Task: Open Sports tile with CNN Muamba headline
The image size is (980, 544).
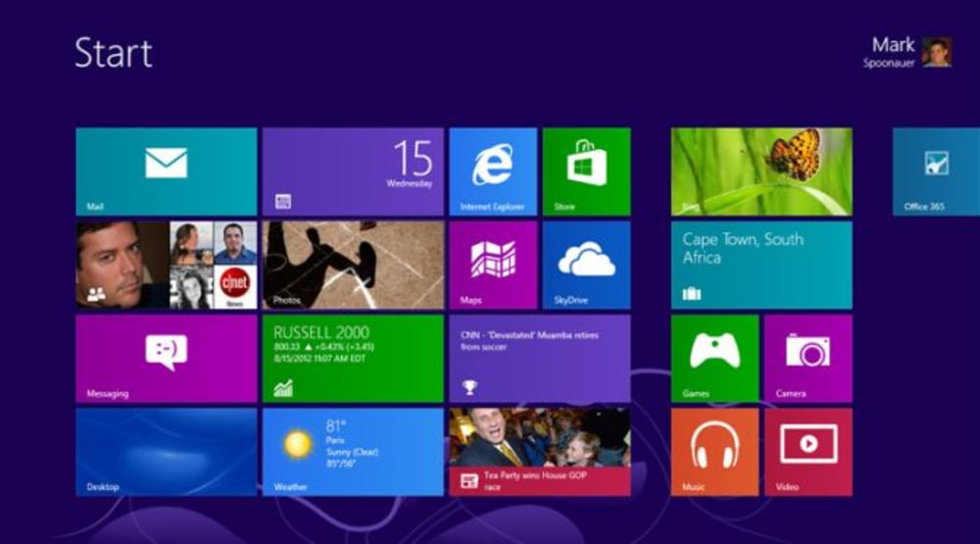Action: tap(540, 359)
